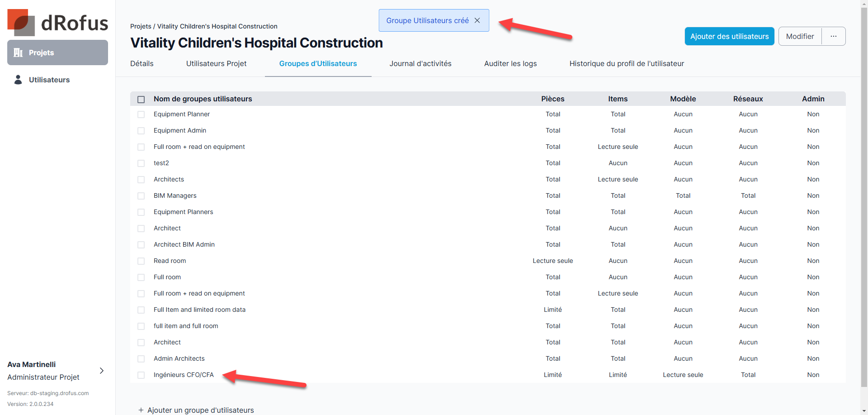Check the Equipment Planner row checkbox
The width and height of the screenshot is (868, 415).
coord(141,114)
